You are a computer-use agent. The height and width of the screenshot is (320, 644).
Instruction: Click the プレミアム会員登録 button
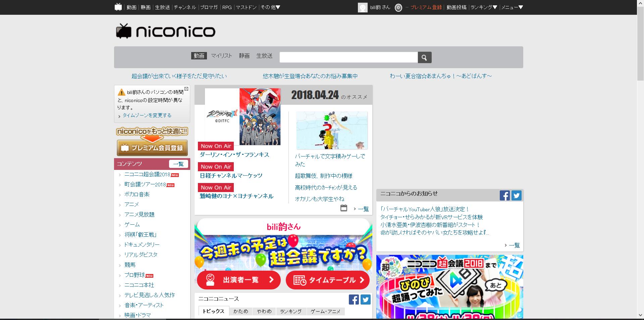152,148
